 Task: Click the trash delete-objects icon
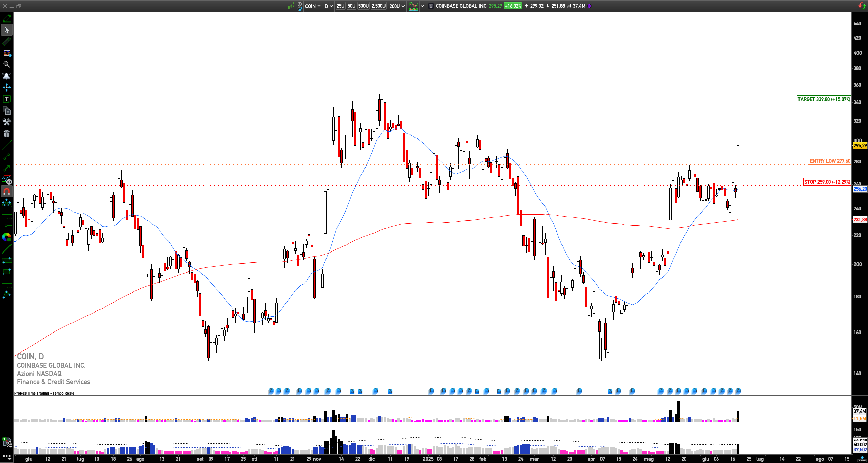coord(6,134)
